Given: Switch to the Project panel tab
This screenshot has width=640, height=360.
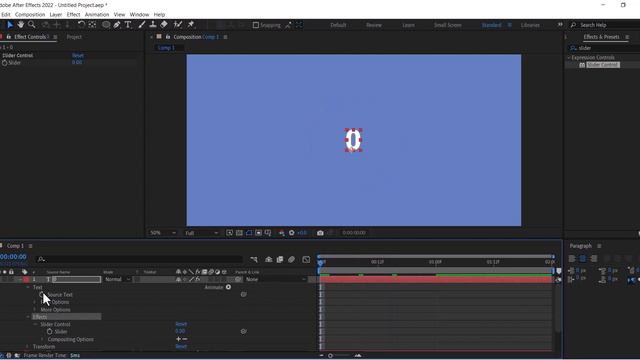Looking at the screenshot, I should 74,37.
